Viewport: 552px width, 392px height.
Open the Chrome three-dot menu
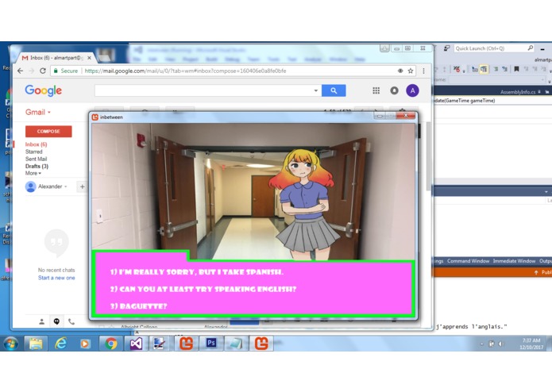pyautogui.click(x=423, y=71)
